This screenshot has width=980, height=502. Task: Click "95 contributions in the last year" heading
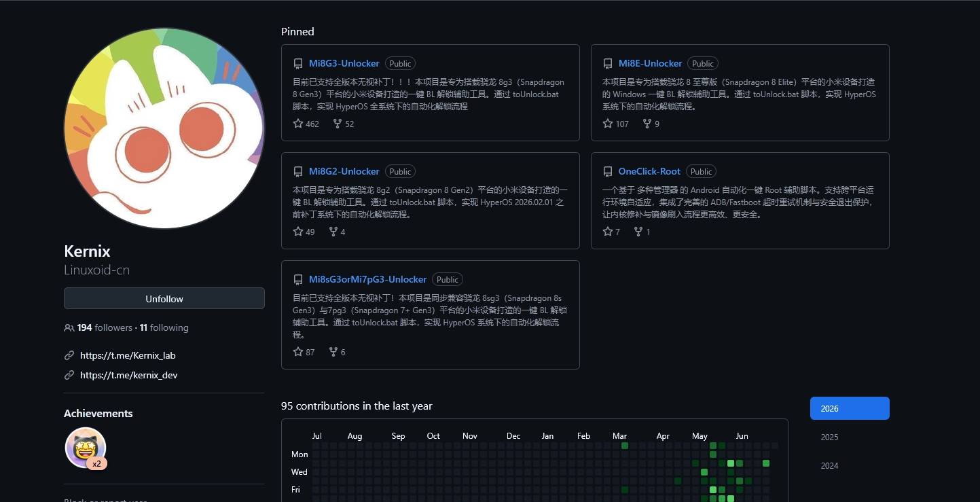point(357,406)
